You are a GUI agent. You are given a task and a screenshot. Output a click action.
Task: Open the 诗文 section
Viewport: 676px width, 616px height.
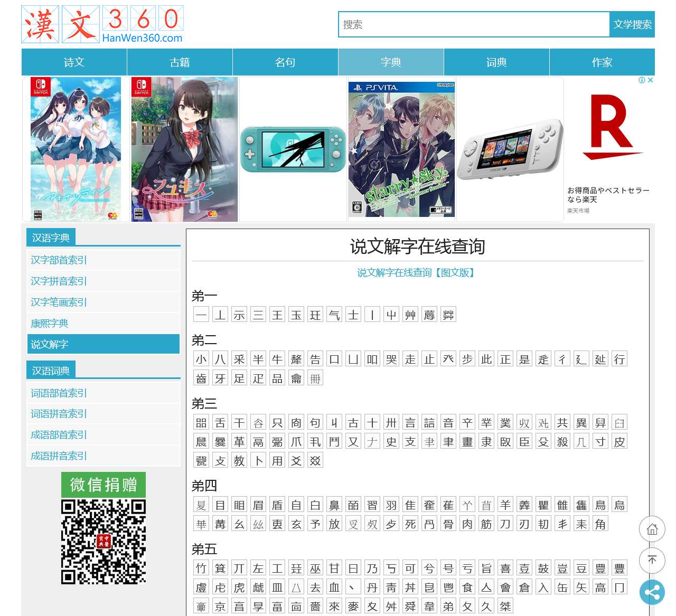(74, 62)
